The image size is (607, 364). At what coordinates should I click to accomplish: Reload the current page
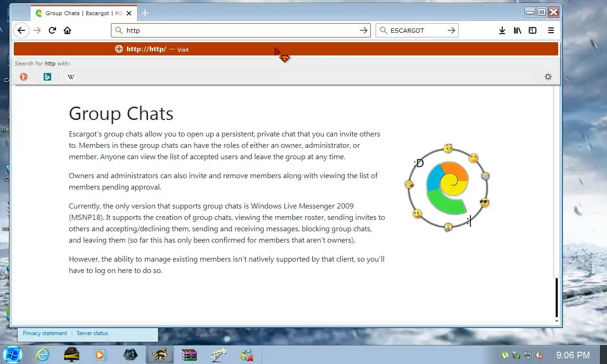click(x=52, y=30)
